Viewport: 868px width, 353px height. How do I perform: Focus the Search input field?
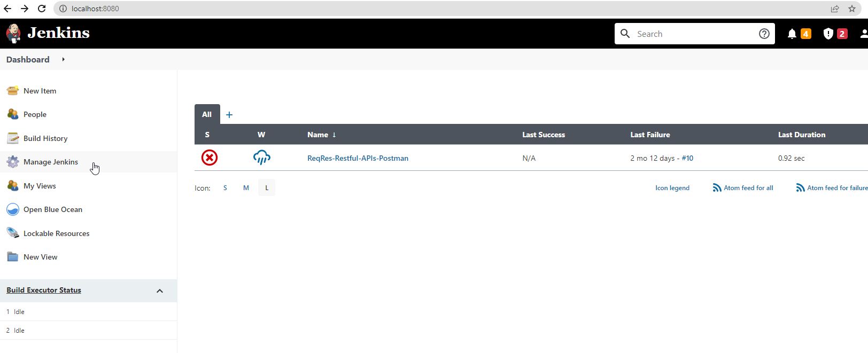tap(694, 34)
